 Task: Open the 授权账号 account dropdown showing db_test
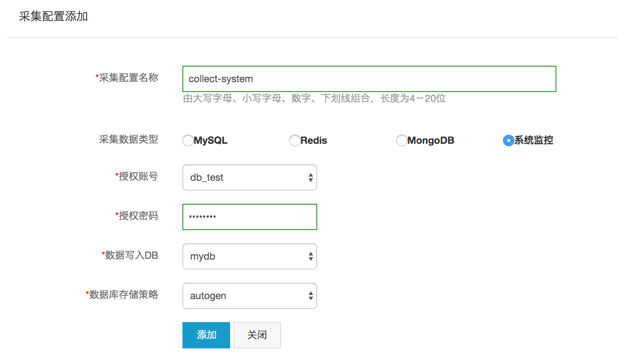[249, 177]
